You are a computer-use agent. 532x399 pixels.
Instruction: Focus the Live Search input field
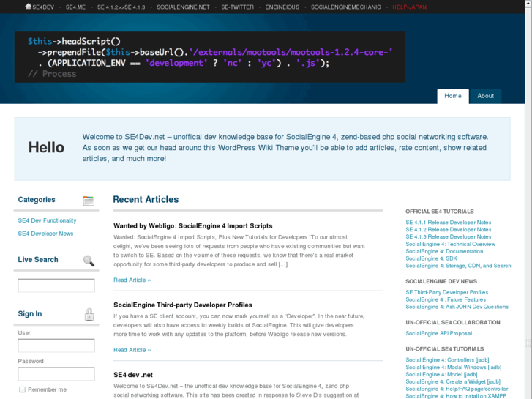[x=56, y=286]
